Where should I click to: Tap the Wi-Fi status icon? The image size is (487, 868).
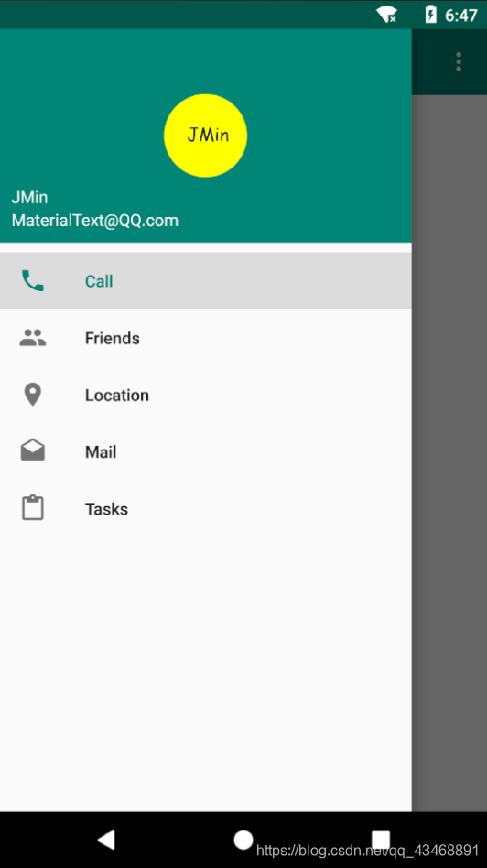(x=387, y=15)
